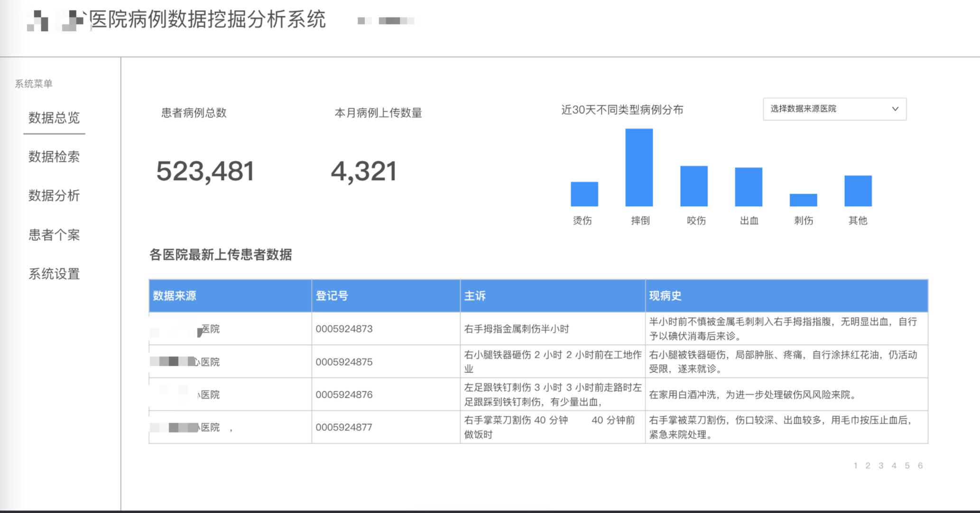Image resolution: width=980 pixels, height=513 pixels.
Task: Go to page 2 of table
Action: [868, 466]
